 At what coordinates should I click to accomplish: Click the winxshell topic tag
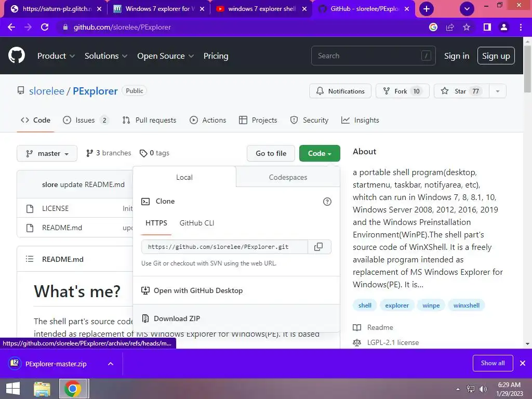point(467,305)
